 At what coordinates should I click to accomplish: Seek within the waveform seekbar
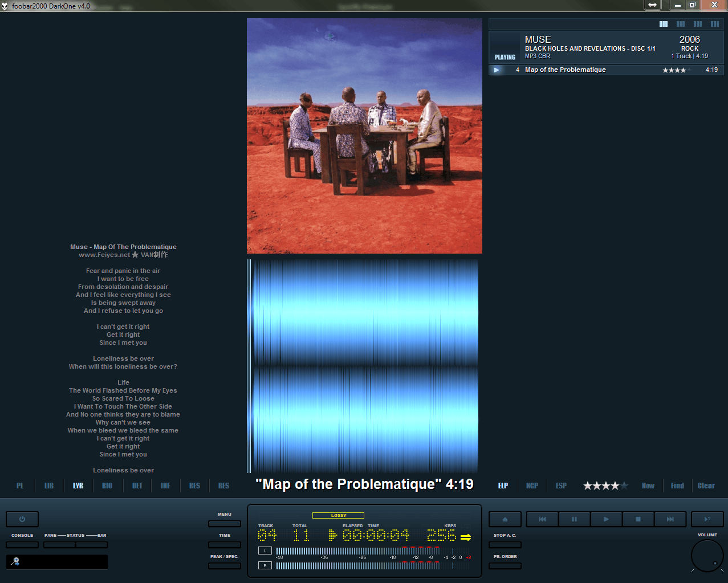[x=363, y=366]
